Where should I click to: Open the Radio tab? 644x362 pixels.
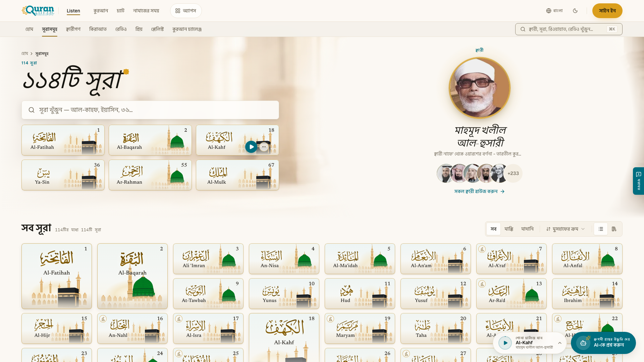[121, 29]
